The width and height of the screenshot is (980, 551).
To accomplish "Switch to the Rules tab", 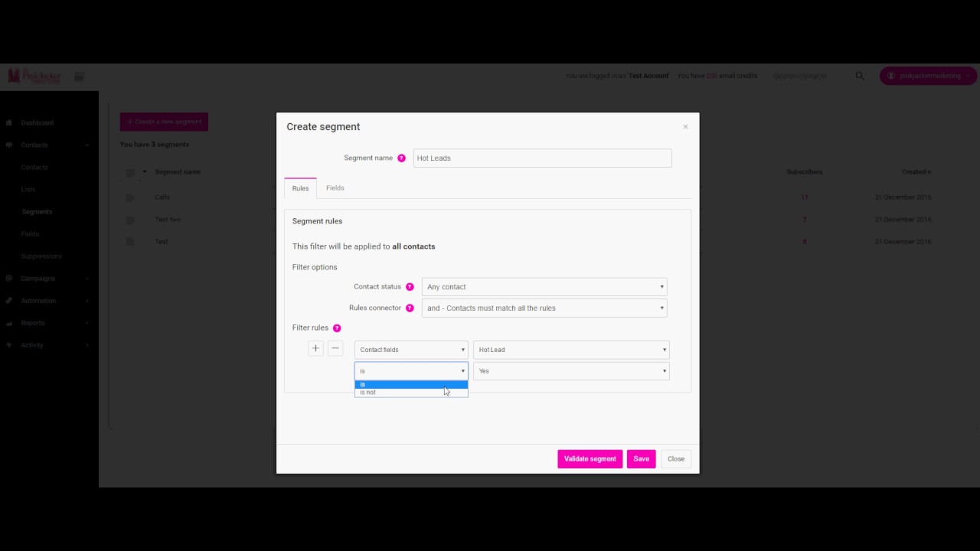I will (300, 188).
